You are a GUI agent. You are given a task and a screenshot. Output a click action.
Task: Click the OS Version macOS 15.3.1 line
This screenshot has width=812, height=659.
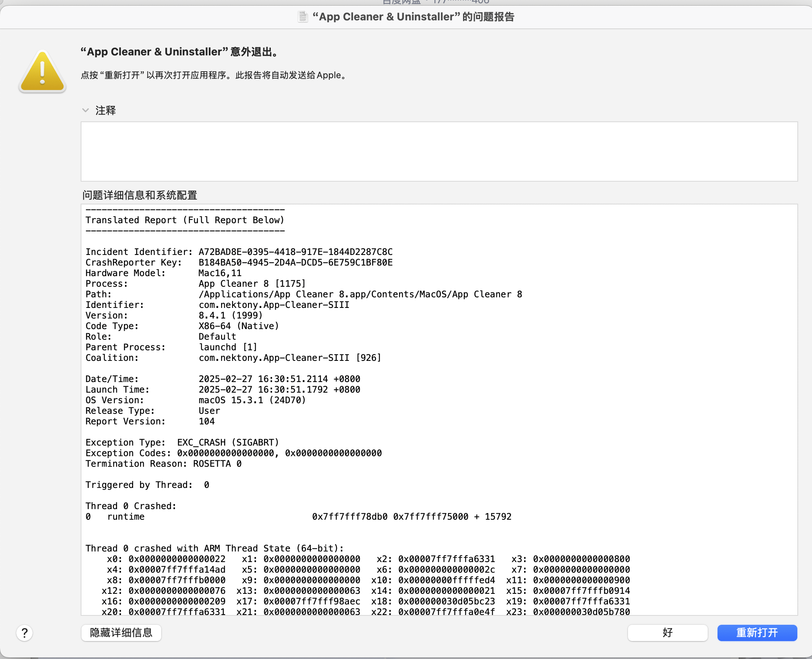coord(195,400)
